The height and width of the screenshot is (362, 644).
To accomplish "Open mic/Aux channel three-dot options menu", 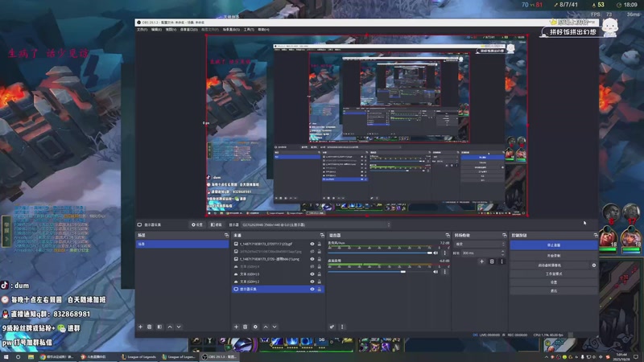I will [445, 252].
